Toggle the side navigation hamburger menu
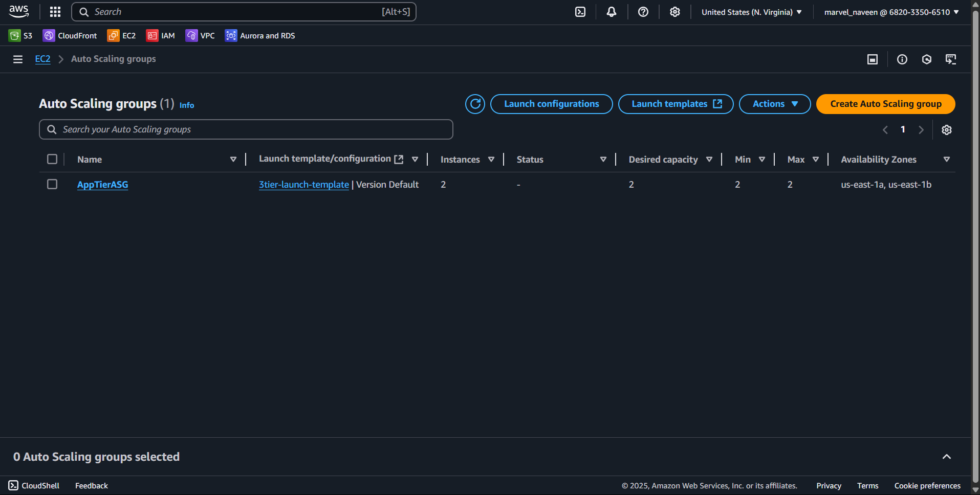This screenshot has height=495, width=980. 18,59
